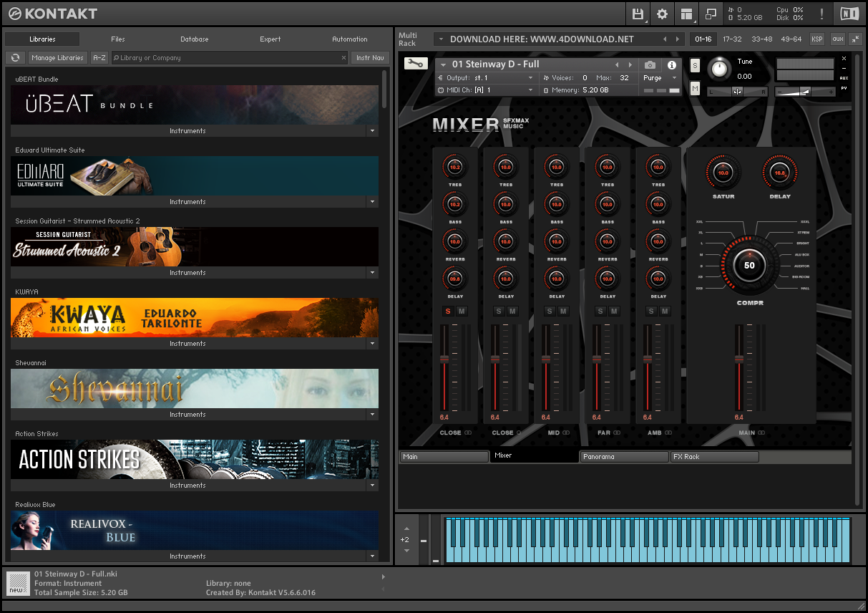The height and width of the screenshot is (613, 868).
Task: Open Steinway D instrument name dropdown arrow
Action: (x=444, y=64)
